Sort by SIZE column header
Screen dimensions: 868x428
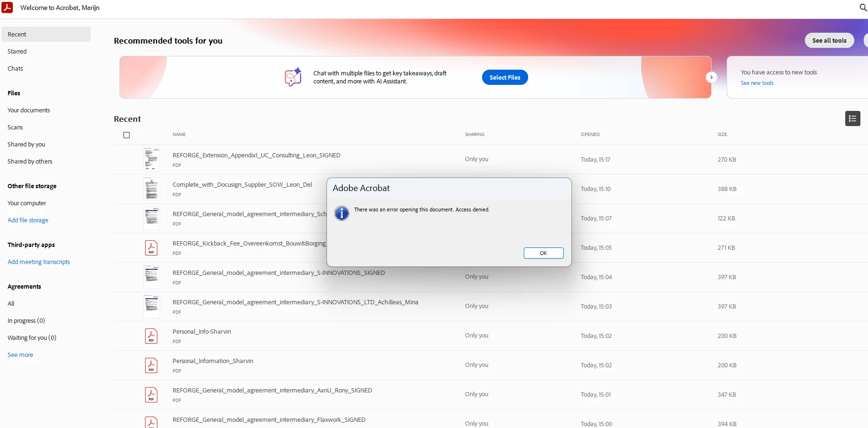click(722, 135)
